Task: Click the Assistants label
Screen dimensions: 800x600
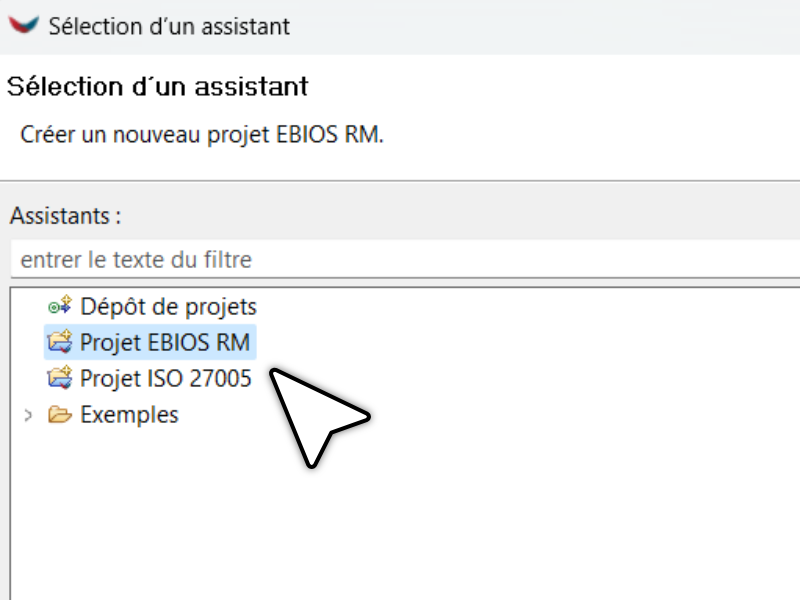Action: coord(65,216)
